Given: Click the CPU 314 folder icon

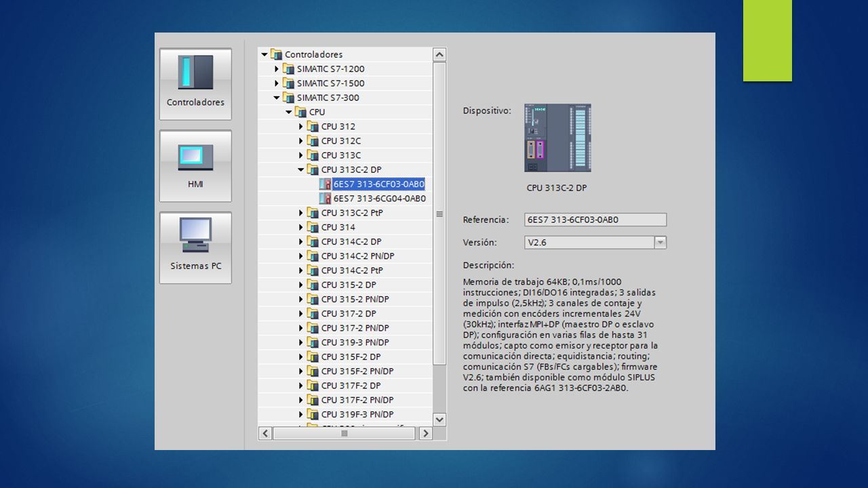Looking at the screenshot, I should click(313, 227).
